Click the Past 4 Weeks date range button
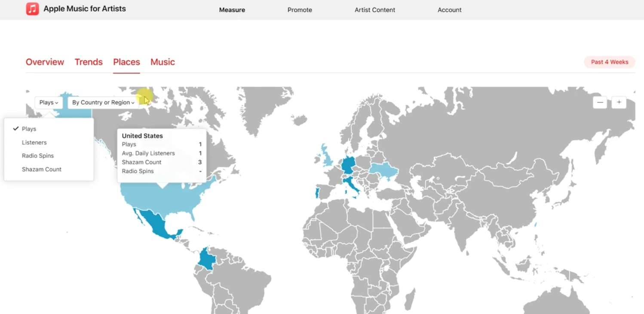Screen dimensions: 644x314 point(610,62)
